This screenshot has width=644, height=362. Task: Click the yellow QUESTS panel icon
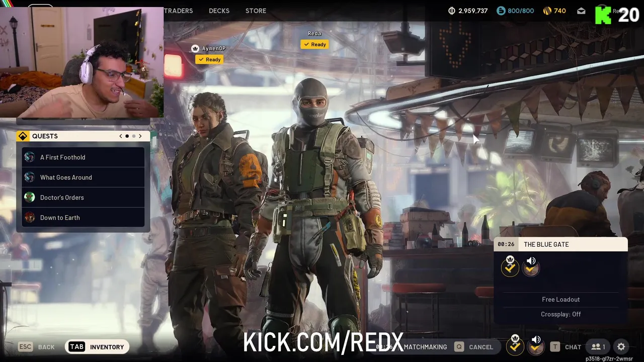(x=23, y=136)
